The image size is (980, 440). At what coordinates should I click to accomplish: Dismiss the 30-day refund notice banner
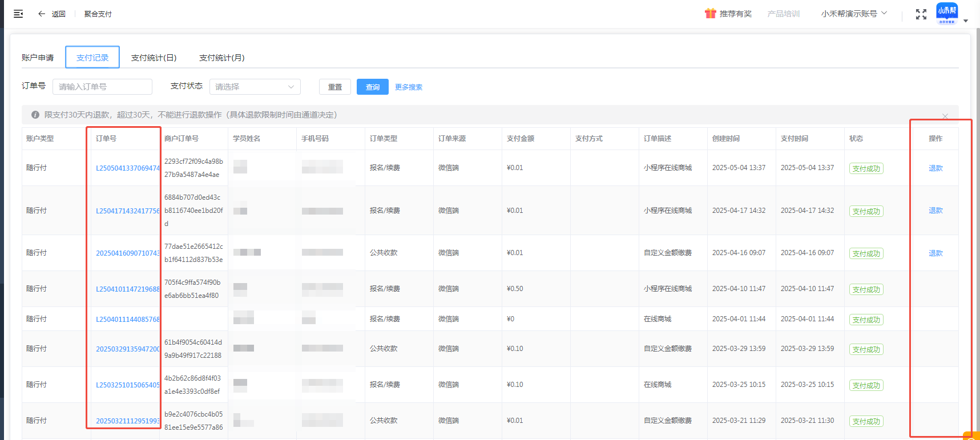[945, 116]
